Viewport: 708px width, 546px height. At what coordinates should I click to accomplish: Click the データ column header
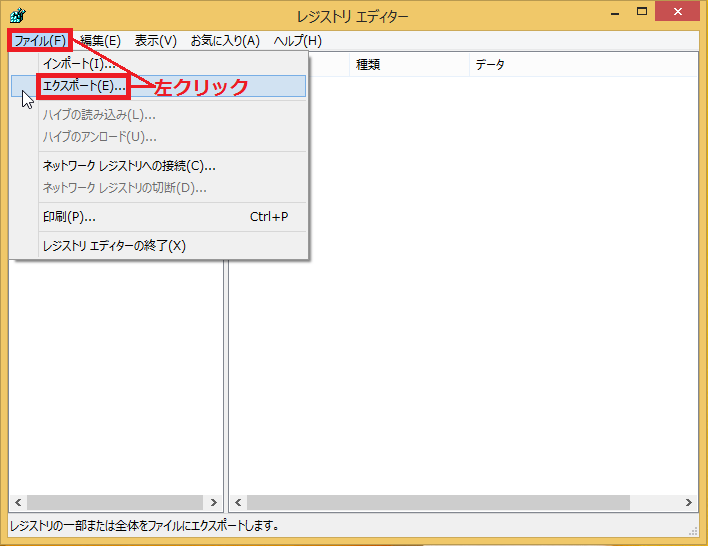tap(584, 65)
